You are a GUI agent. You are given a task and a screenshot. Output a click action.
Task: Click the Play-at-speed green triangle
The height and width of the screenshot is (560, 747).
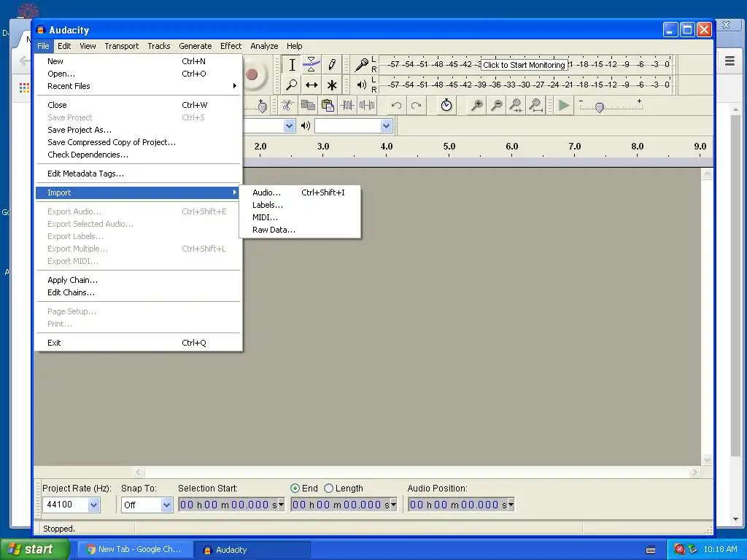564,105
